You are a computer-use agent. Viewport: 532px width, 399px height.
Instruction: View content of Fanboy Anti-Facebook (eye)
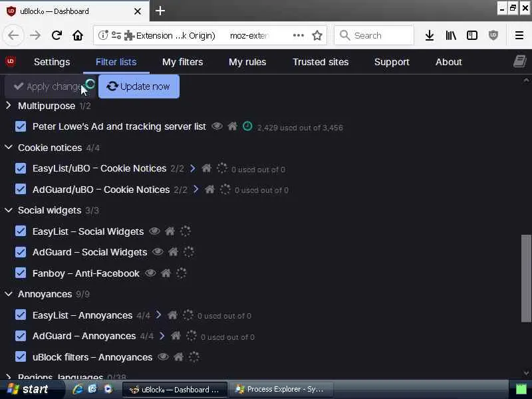[151, 273]
